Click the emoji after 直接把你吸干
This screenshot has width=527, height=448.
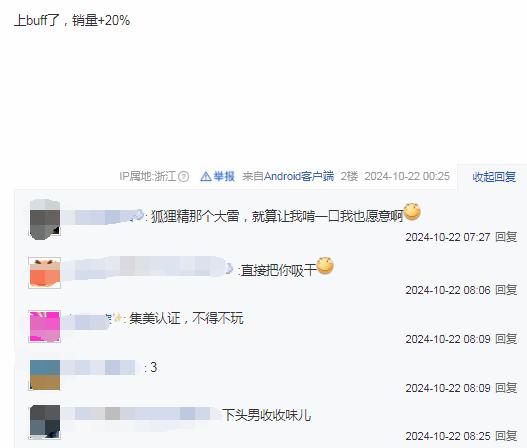point(325,266)
